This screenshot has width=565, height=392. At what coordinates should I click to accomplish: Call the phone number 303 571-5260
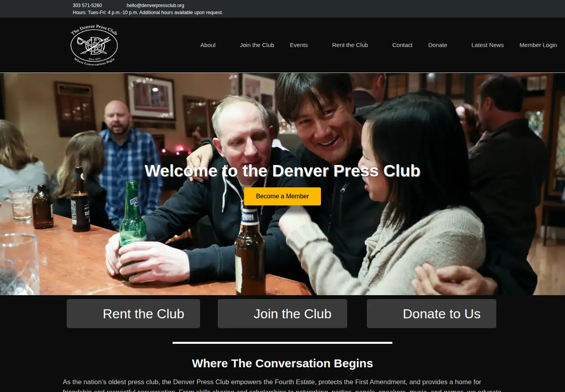(87, 5)
